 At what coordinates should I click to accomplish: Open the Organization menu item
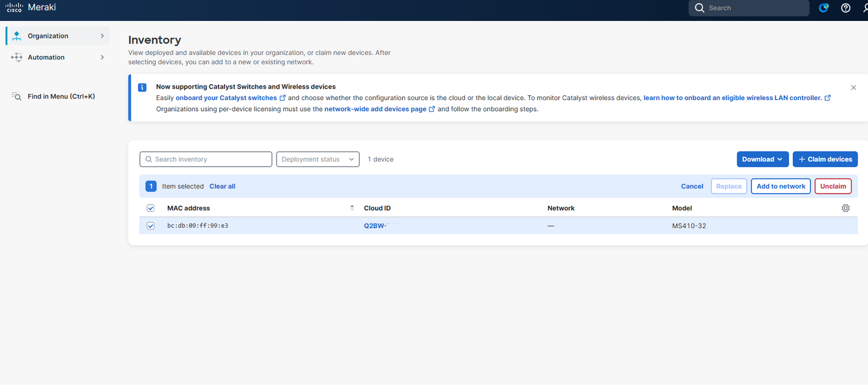click(58, 36)
